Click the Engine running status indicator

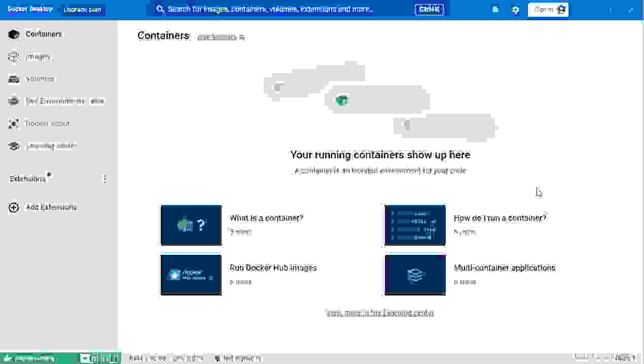(29, 358)
